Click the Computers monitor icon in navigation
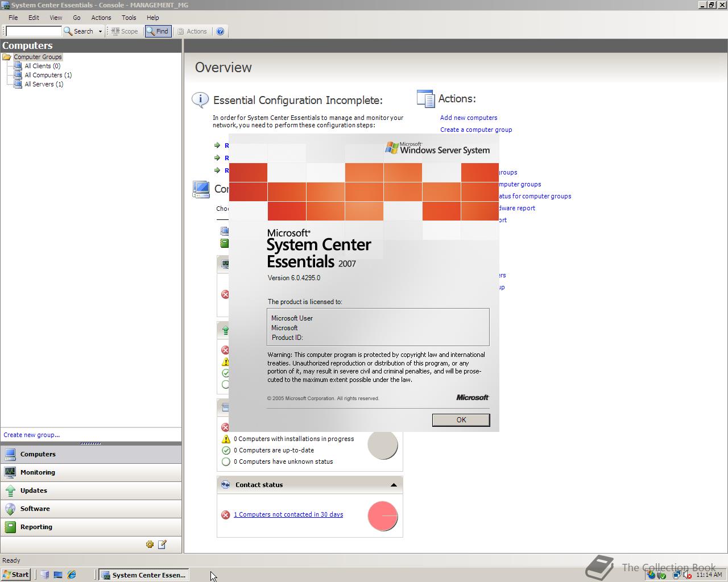728x582 pixels. tap(10, 454)
